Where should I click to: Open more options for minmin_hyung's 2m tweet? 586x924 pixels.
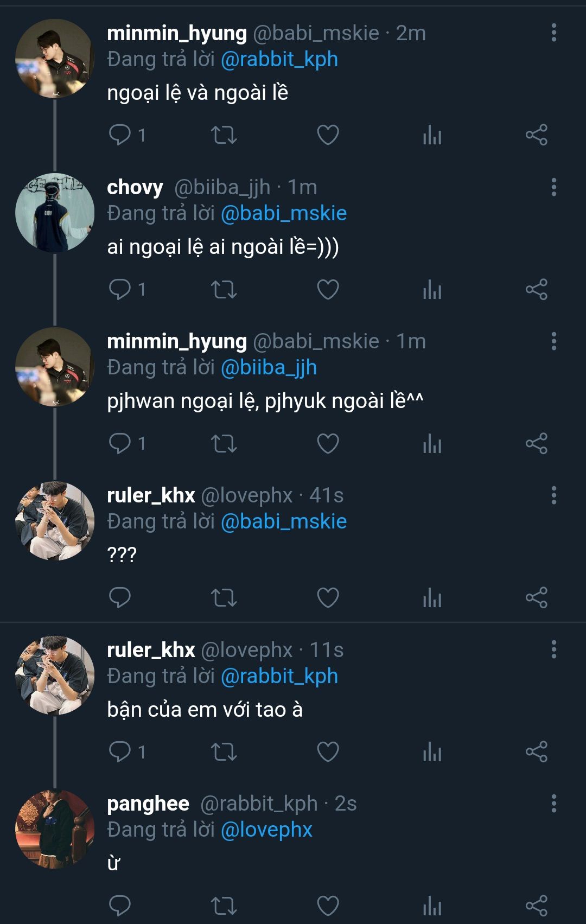coord(553,33)
